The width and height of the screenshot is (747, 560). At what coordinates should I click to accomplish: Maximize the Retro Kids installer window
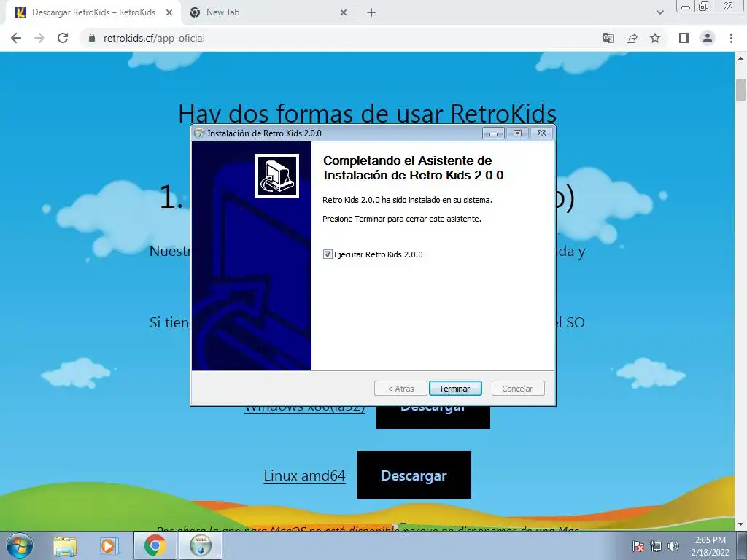(x=517, y=133)
